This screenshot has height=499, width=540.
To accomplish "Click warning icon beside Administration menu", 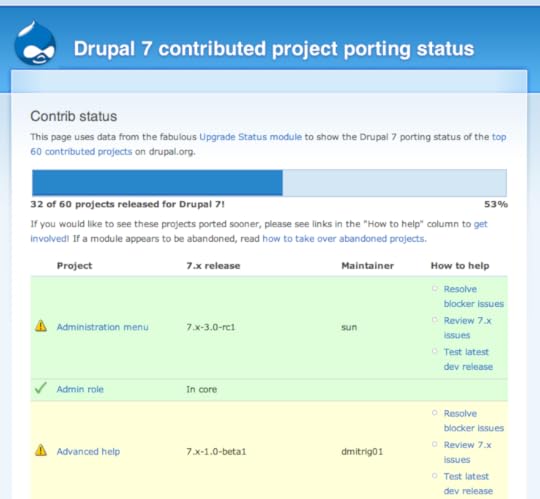I will pyautogui.click(x=41, y=326).
